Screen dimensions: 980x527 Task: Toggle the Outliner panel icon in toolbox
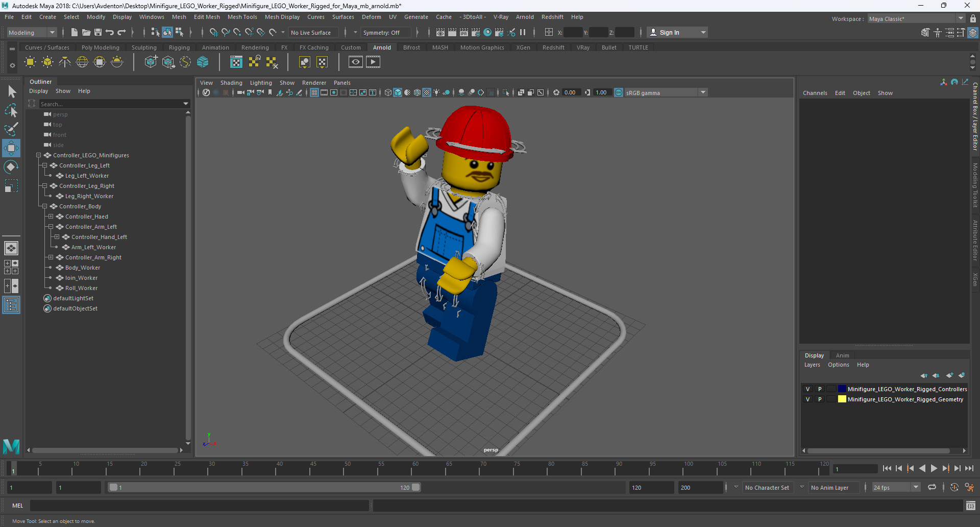coord(11,305)
